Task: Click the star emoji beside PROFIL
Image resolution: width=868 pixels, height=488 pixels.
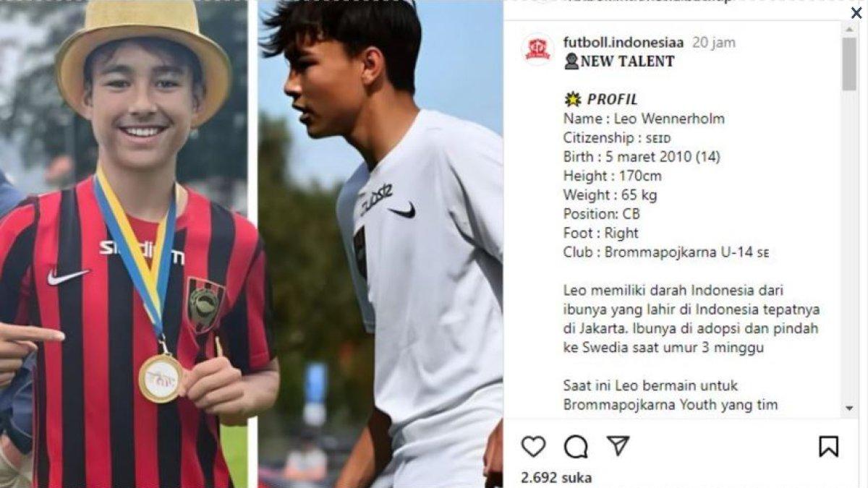Action: (573, 99)
